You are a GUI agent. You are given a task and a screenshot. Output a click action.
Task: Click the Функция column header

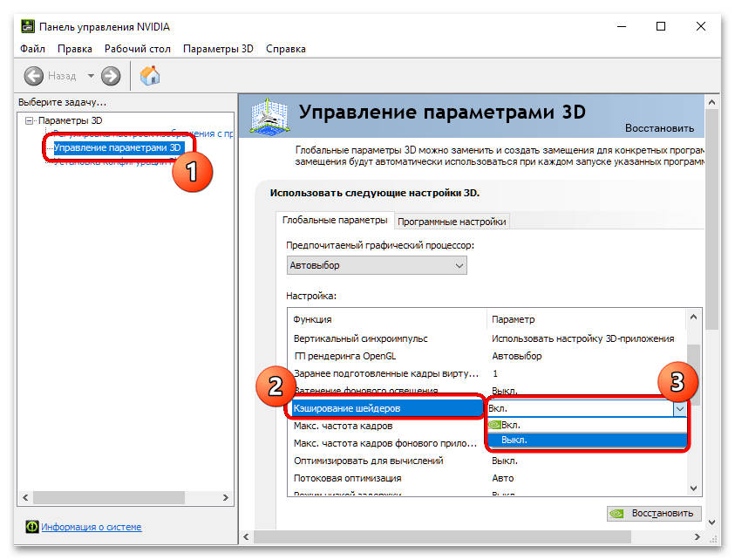(312, 319)
